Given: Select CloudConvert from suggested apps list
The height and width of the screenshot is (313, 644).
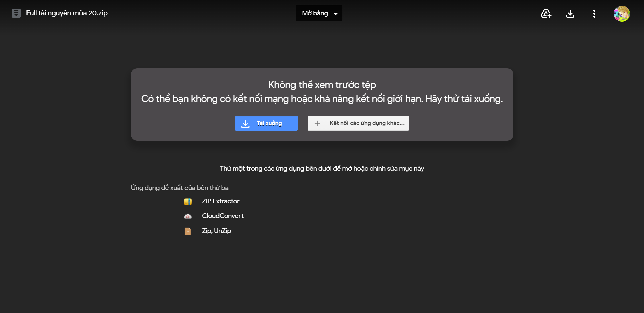Looking at the screenshot, I should pos(222,216).
